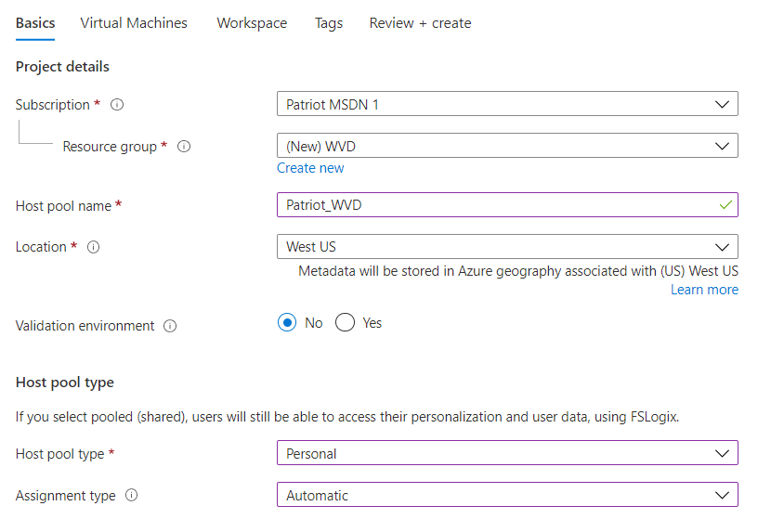This screenshot has width=771, height=532.
Task: Expand the Resource group dropdown
Action: click(507, 146)
